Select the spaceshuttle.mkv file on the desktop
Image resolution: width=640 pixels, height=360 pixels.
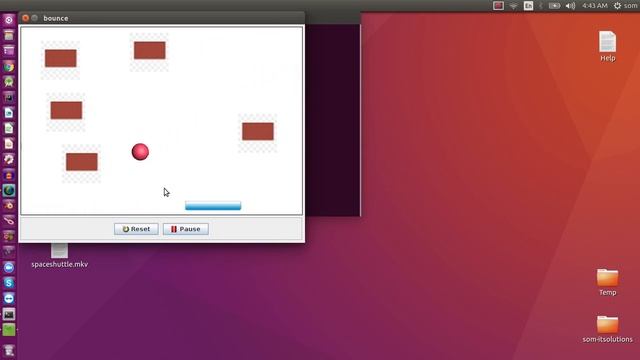pyautogui.click(x=60, y=256)
